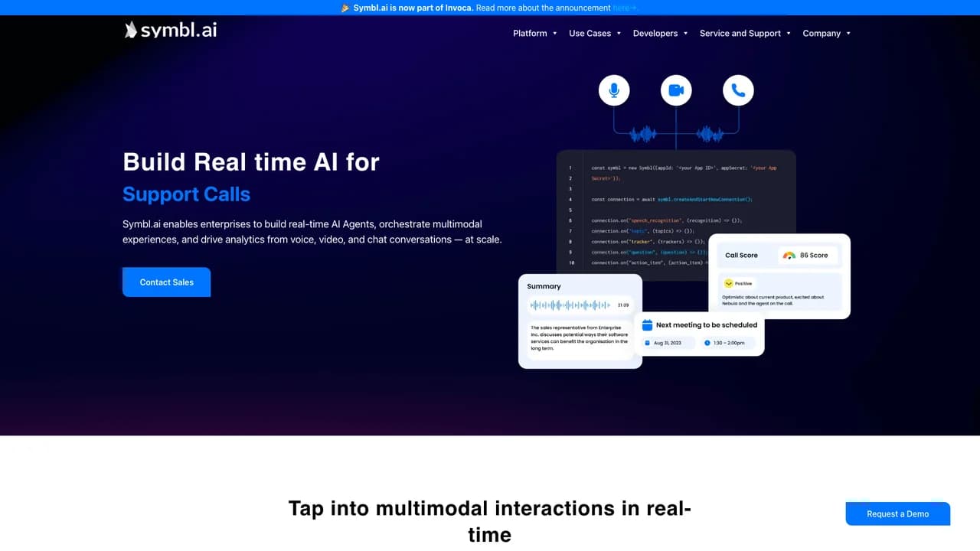
Task: Expand the Service and Support dropdown arrow
Action: (789, 34)
